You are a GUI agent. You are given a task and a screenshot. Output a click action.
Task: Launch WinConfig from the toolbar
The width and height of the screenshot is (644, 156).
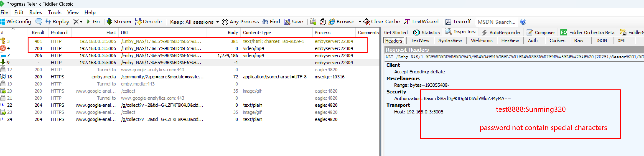[x=16, y=22]
